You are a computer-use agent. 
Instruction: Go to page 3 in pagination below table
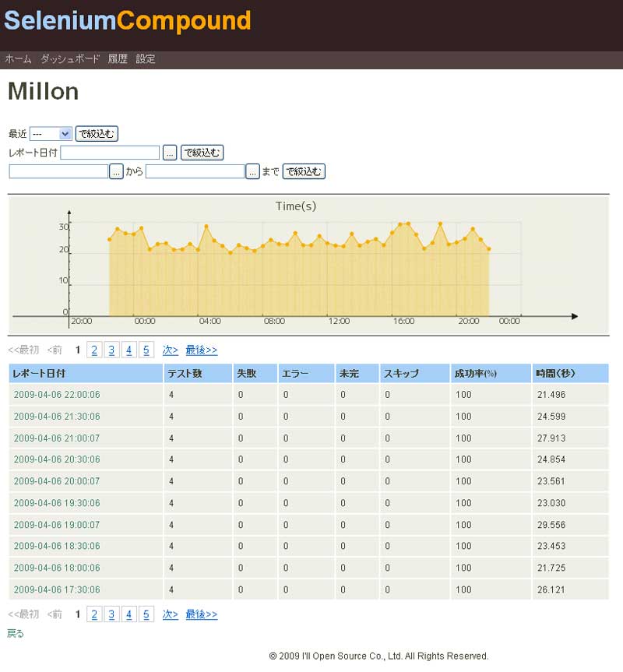pyautogui.click(x=111, y=614)
